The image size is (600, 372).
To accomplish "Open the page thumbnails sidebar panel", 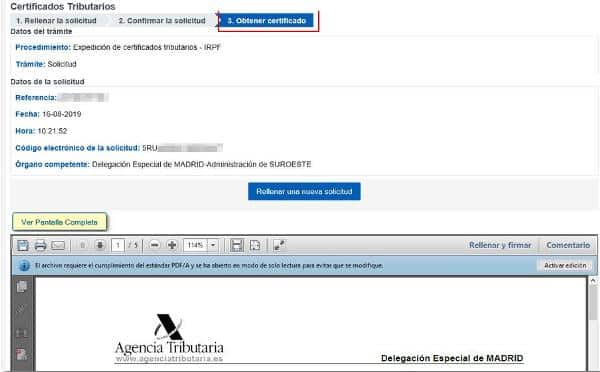I will (x=22, y=287).
